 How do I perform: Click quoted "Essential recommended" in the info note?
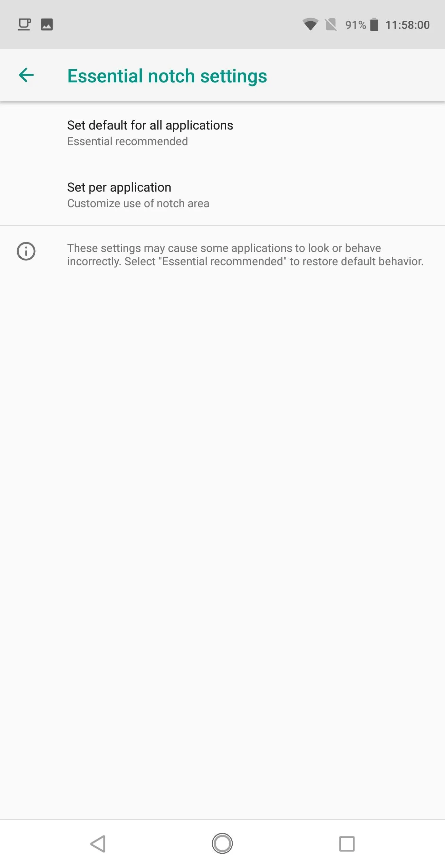coord(222,261)
